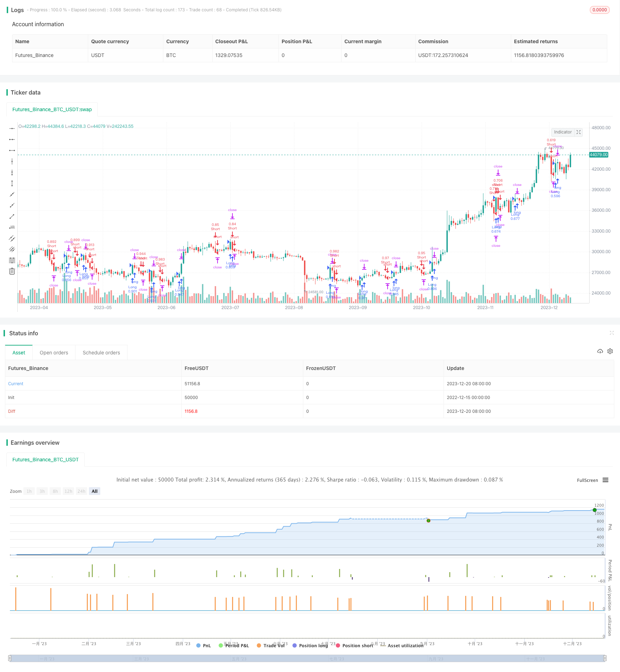Open the Indicator selector on chart
This screenshot has height=672, width=620.
coord(563,132)
